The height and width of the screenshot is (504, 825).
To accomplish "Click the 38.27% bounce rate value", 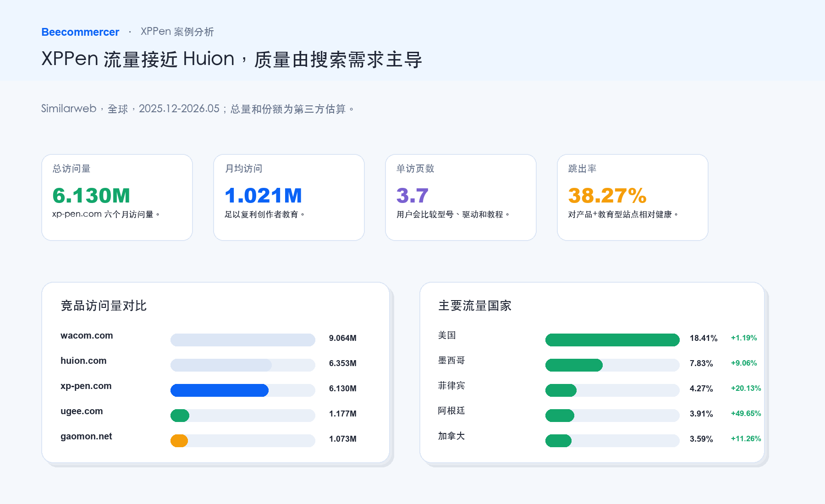I will (x=607, y=195).
